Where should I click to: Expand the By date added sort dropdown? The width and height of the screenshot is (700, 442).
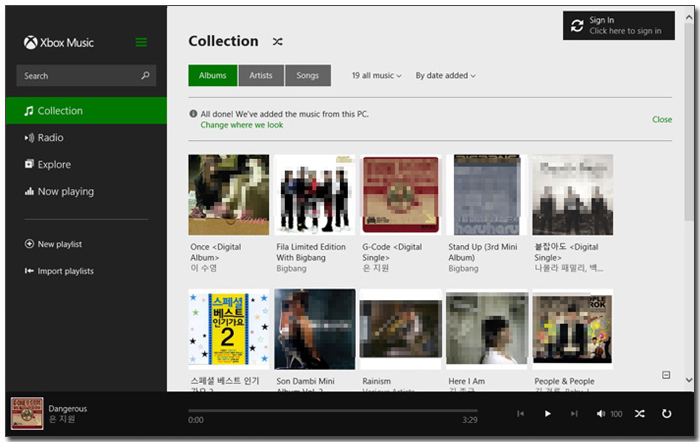pyautogui.click(x=446, y=75)
